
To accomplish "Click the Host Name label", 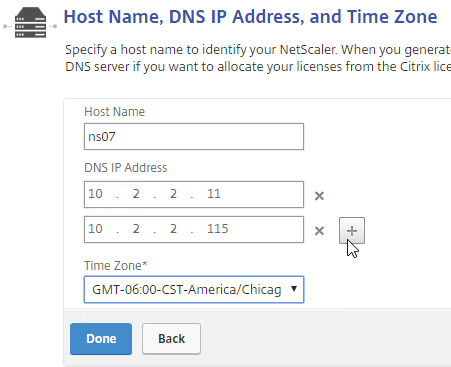I will pyautogui.click(x=115, y=112).
